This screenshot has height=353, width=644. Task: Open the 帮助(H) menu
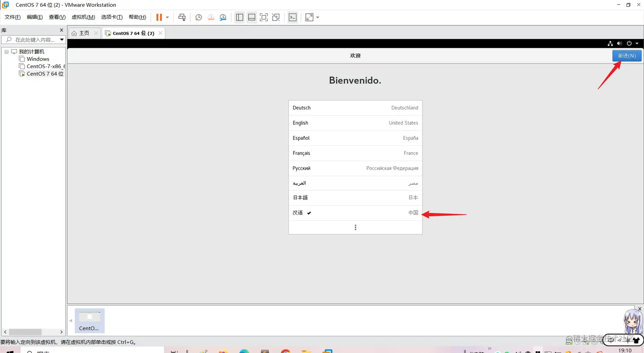[137, 17]
